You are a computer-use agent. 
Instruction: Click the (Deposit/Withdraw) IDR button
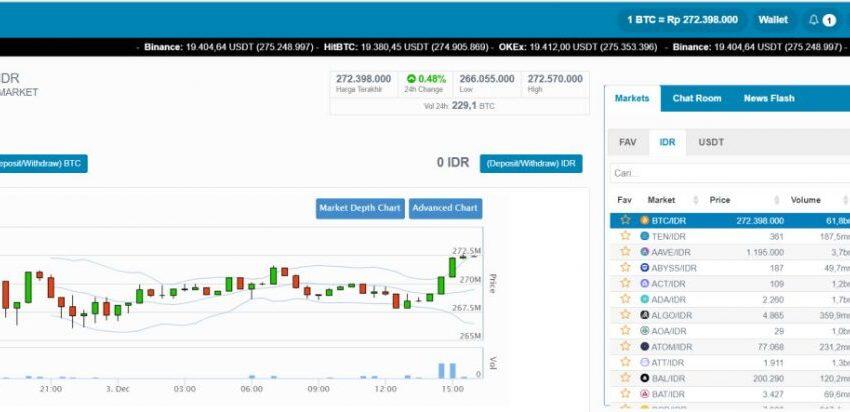click(x=531, y=164)
